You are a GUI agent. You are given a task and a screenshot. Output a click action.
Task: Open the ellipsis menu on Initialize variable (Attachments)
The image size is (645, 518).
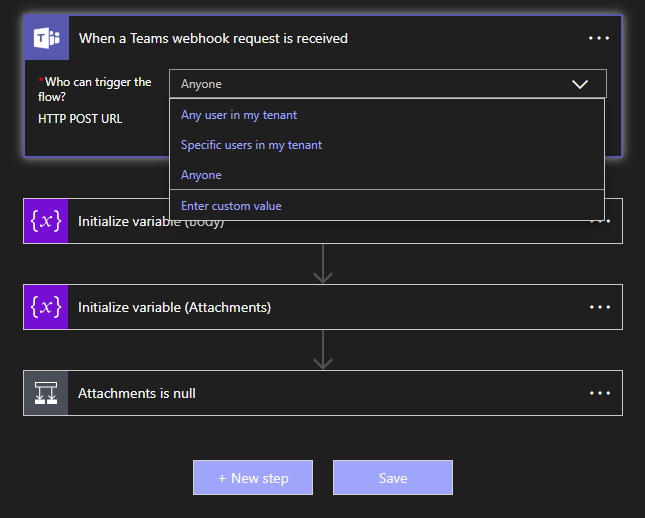[599, 307]
